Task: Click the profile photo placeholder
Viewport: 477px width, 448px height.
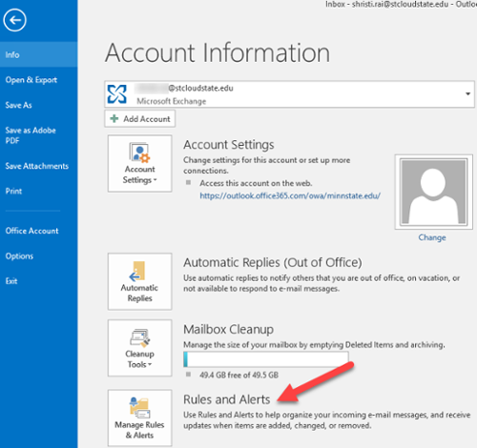Action: (434, 192)
